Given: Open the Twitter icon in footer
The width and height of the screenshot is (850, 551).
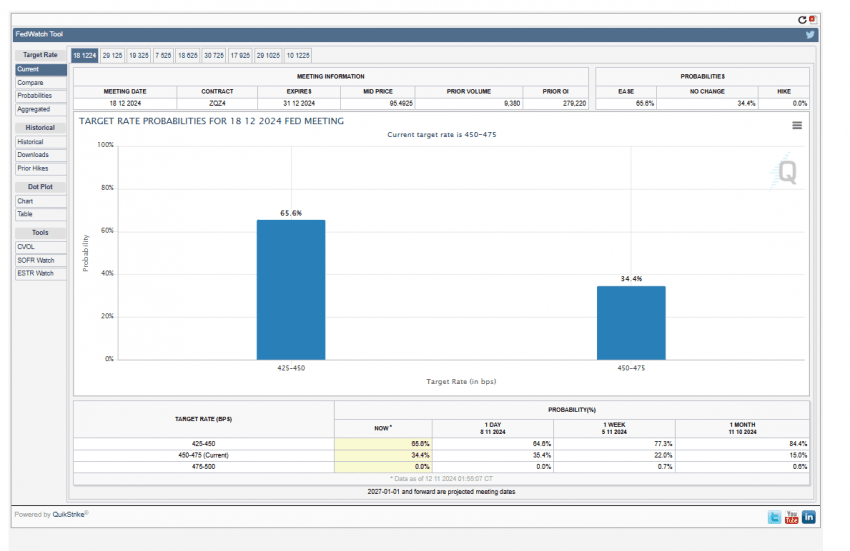Looking at the screenshot, I should 774,517.
